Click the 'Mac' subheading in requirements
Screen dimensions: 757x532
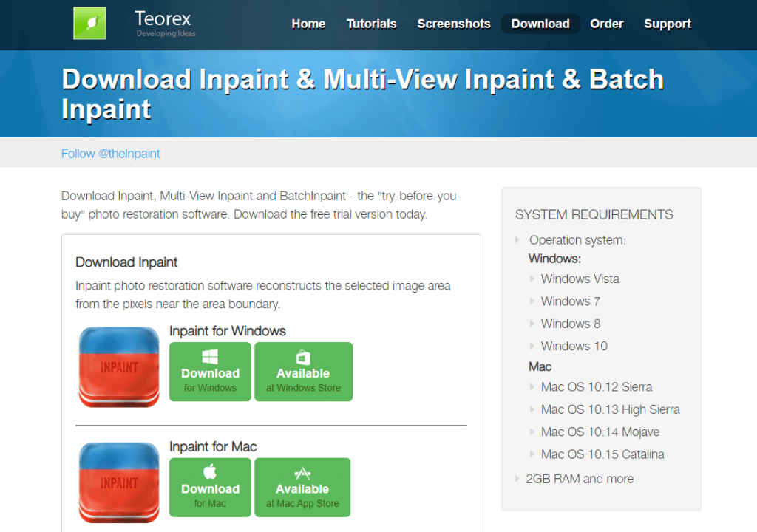point(540,367)
